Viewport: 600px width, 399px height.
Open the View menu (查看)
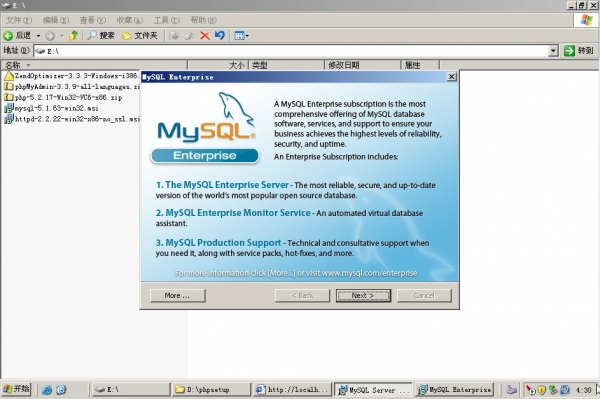[x=93, y=20]
